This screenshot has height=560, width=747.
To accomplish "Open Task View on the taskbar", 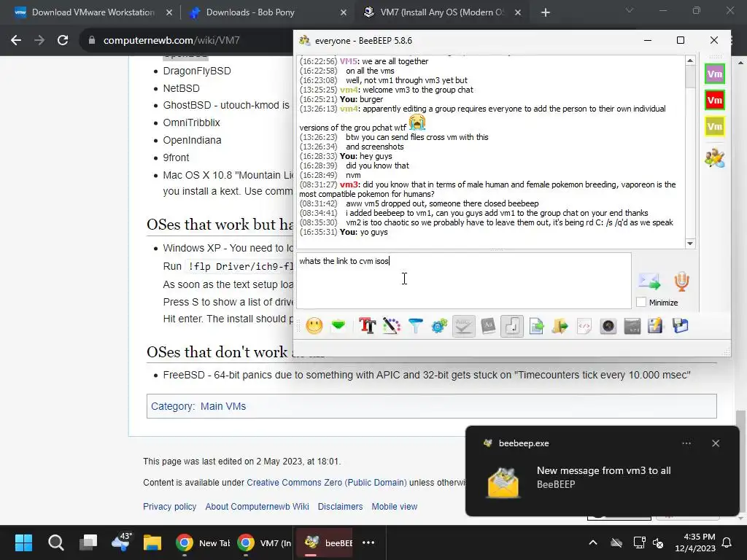I will [x=88, y=542].
